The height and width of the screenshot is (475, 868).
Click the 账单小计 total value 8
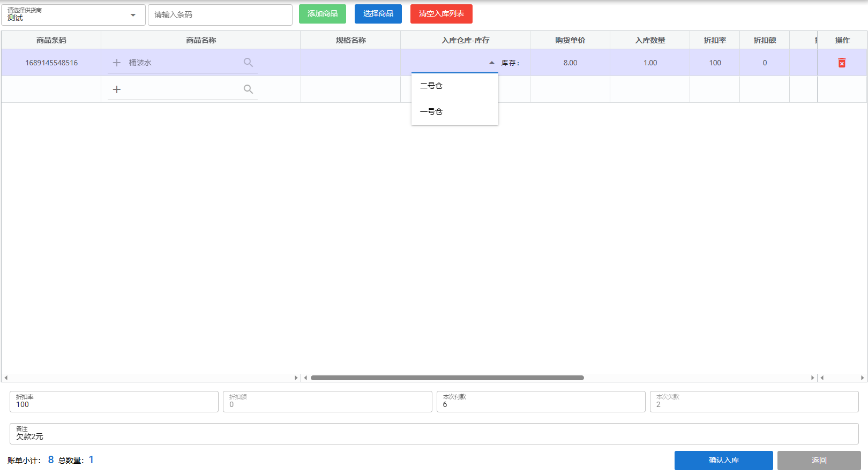click(51, 459)
